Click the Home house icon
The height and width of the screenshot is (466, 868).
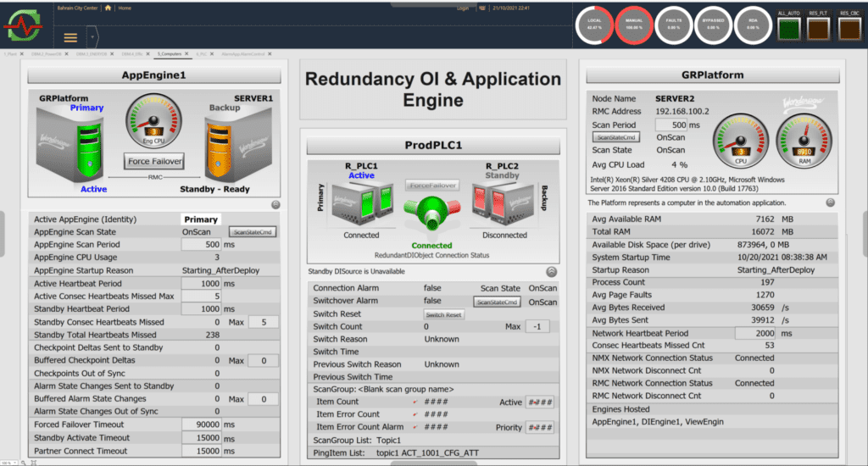[x=108, y=8]
